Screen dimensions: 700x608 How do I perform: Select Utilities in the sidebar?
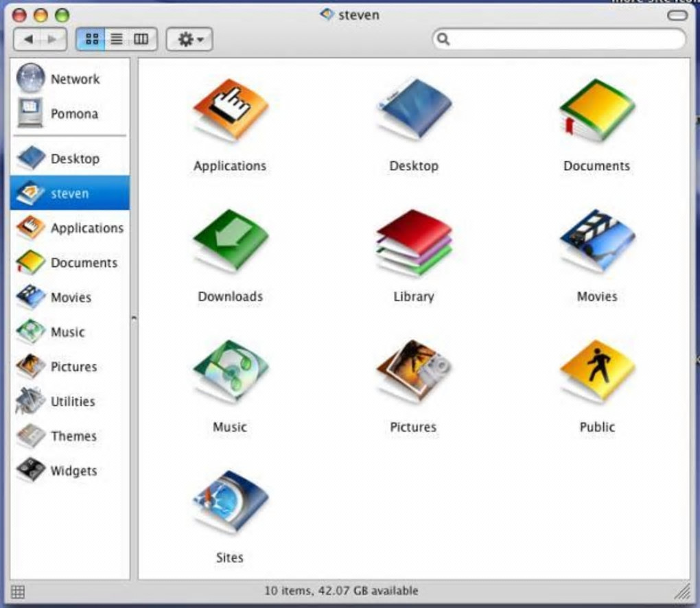click(70, 401)
